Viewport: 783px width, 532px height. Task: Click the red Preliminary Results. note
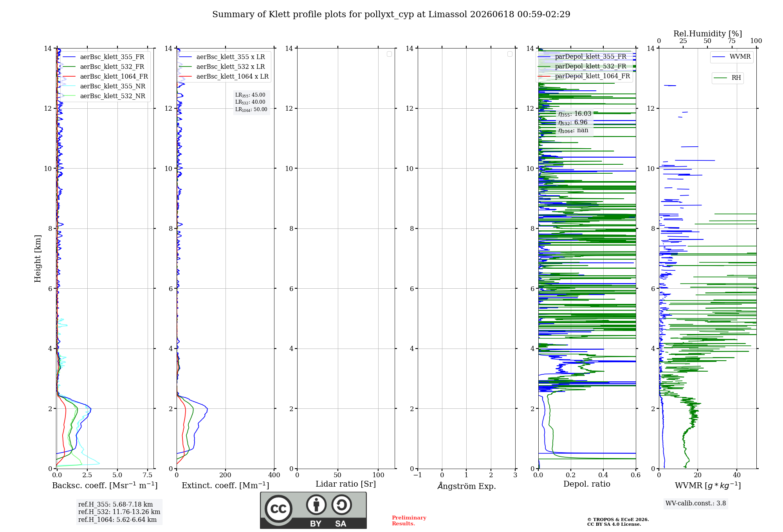pos(409,521)
